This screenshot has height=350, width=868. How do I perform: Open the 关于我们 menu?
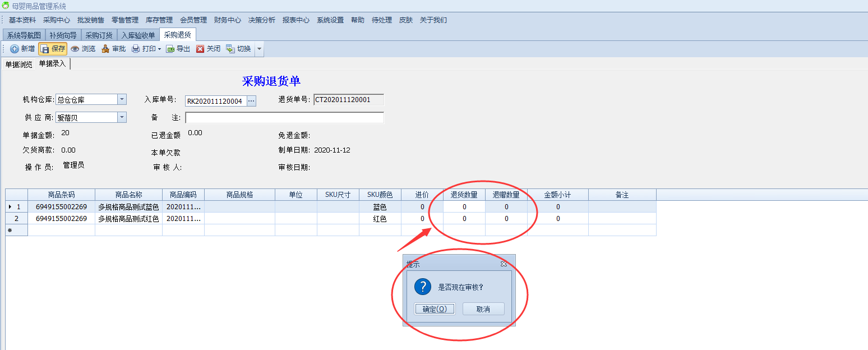click(x=433, y=20)
